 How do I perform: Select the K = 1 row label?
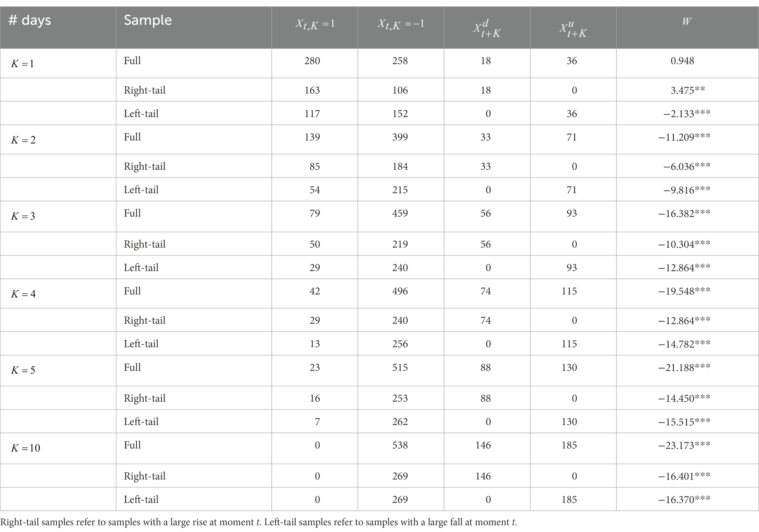pos(23,63)
